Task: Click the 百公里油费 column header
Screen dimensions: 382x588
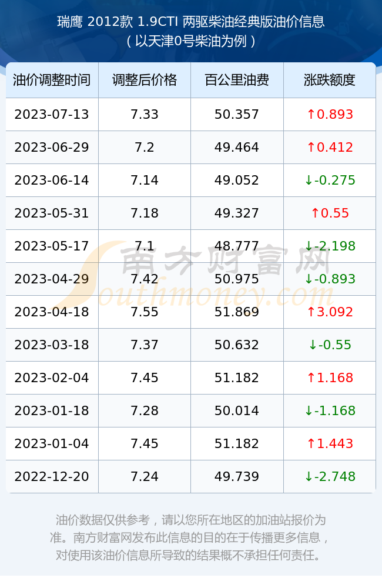Action: pyautogui.click(x=237, y=80)
